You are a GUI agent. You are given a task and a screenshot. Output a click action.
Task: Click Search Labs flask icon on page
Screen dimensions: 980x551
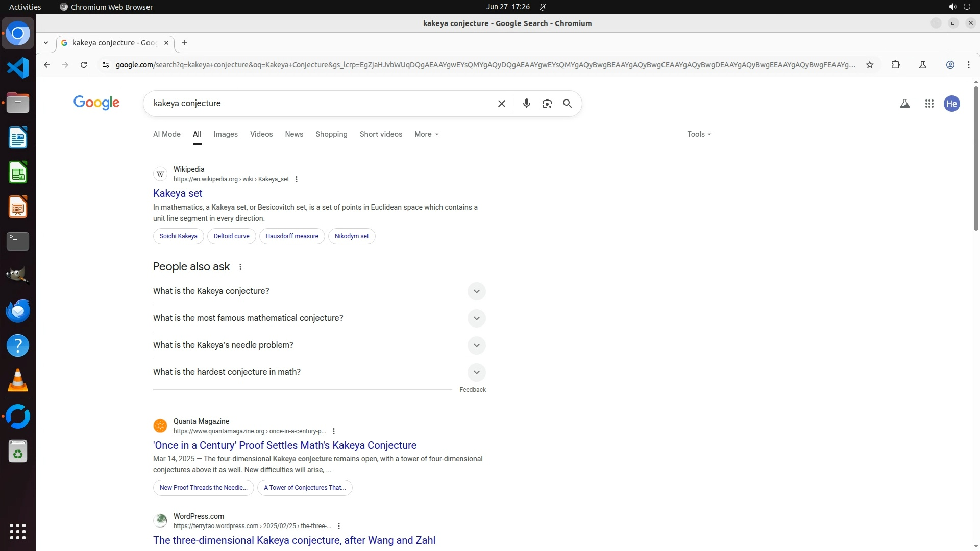pos(904,104)
